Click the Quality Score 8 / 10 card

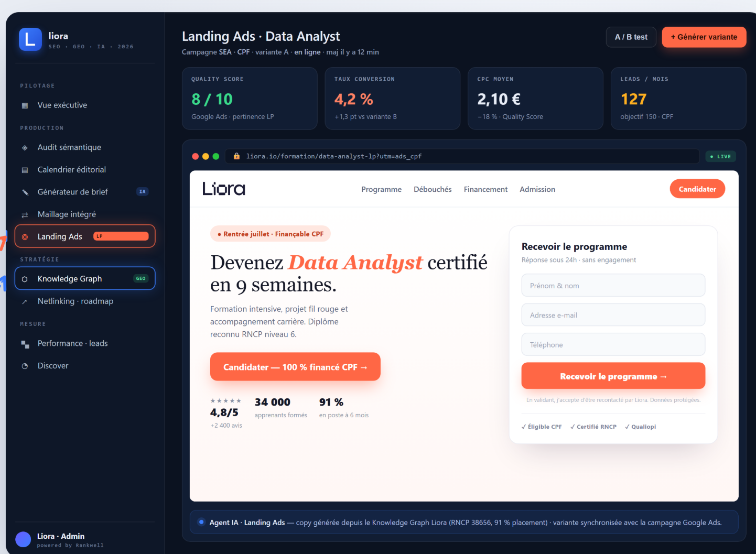pyautogui.click(x=250, y=99)
